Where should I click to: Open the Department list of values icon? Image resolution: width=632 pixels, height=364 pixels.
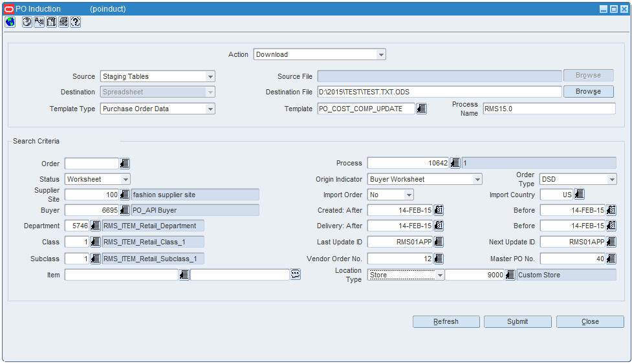pyautogui.click(x=95, y=226)
